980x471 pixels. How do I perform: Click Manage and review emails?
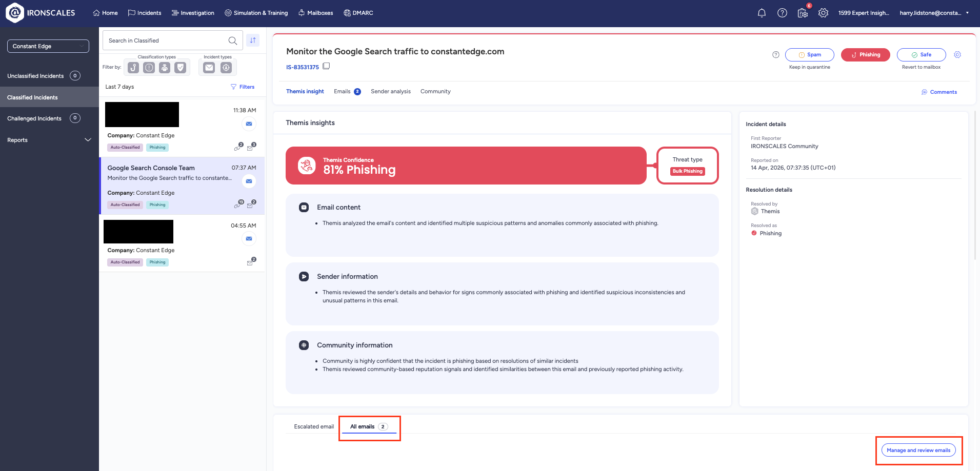918,450
